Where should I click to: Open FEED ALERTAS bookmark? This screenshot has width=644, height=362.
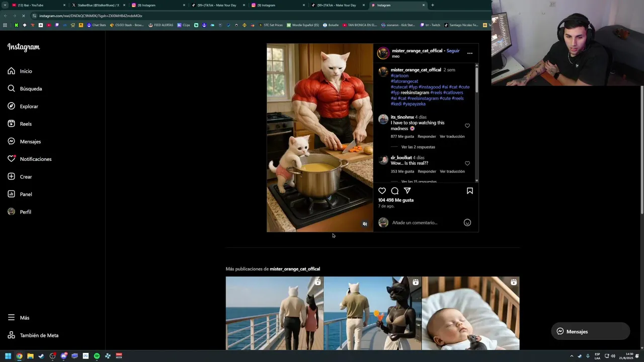(161, 25)
